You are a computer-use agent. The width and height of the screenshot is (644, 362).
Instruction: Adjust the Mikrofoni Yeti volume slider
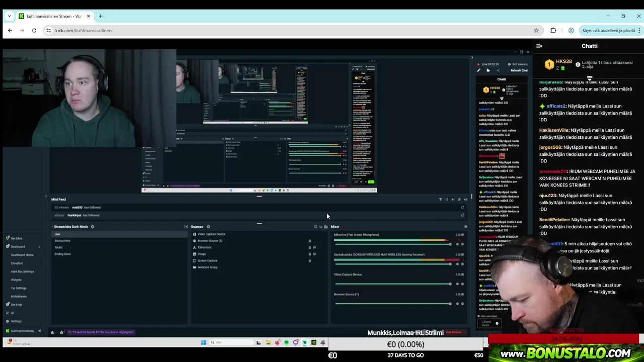click(392, 244)
